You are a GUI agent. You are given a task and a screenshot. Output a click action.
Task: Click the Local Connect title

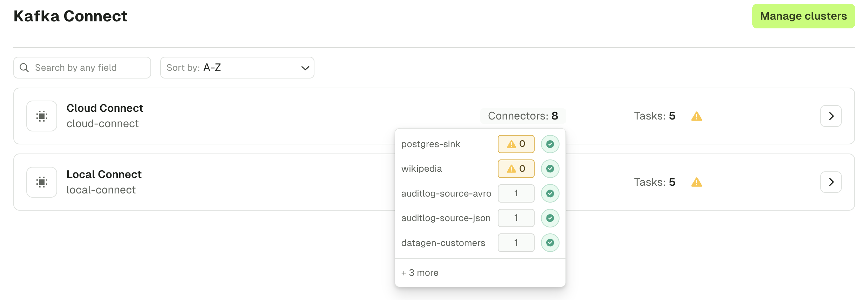click(104, 174)
